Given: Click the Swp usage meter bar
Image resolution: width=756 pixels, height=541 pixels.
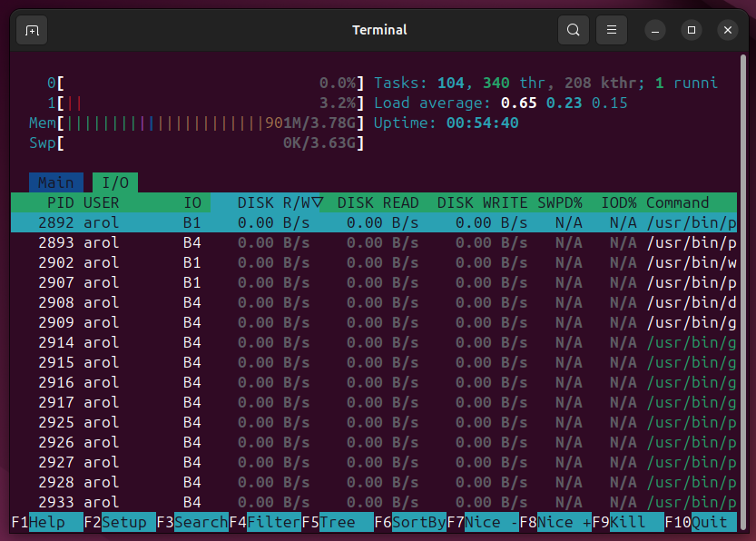Looking at the screenshot, I should (x=196, y=143).
